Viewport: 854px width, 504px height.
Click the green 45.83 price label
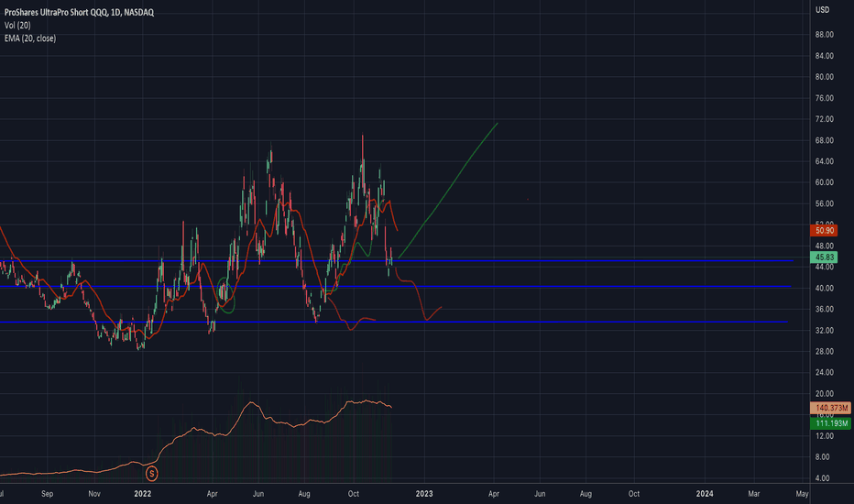tap(824, 257)
